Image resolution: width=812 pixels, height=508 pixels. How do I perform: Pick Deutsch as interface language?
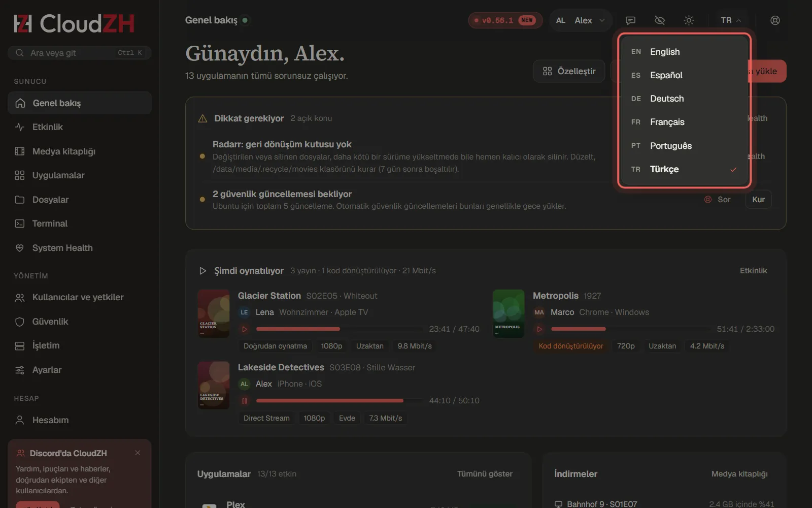click(x=684, y=99)
